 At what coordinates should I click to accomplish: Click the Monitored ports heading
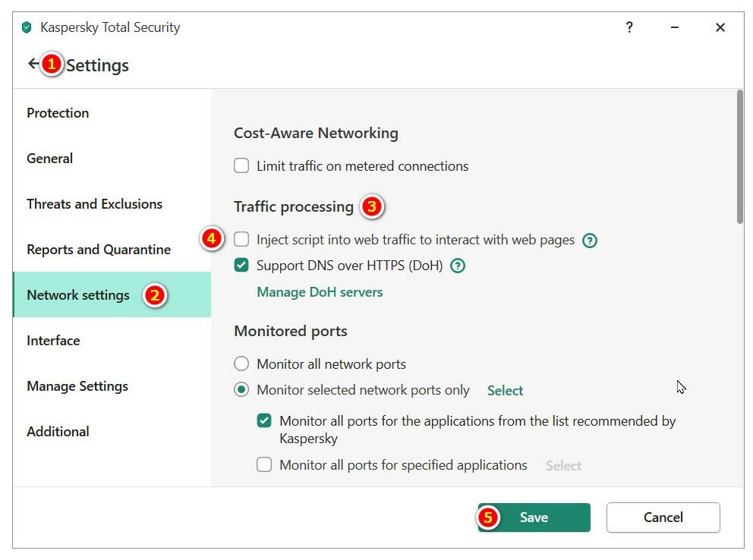[291, 331]
